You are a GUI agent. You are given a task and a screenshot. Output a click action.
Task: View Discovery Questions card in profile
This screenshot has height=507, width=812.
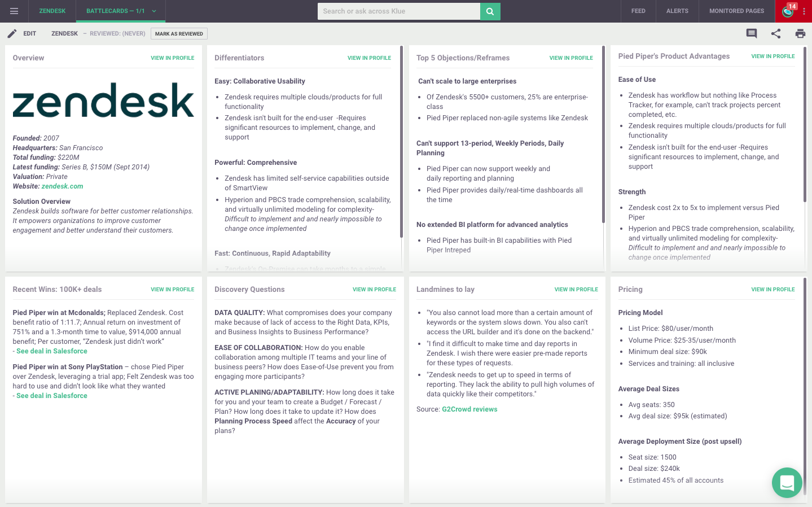[x=374, y=290]
